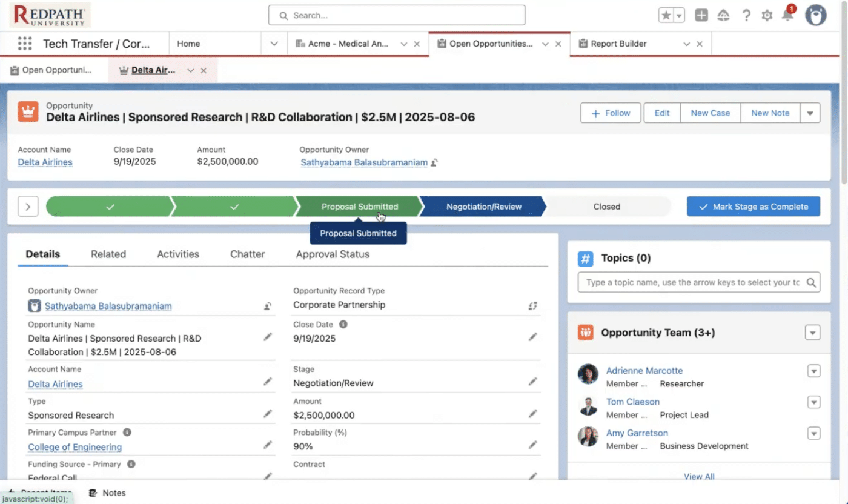Open the Delta Air... subtab dropdown chevron
This screenshot has height=504, width=848.
pos(190,70)
